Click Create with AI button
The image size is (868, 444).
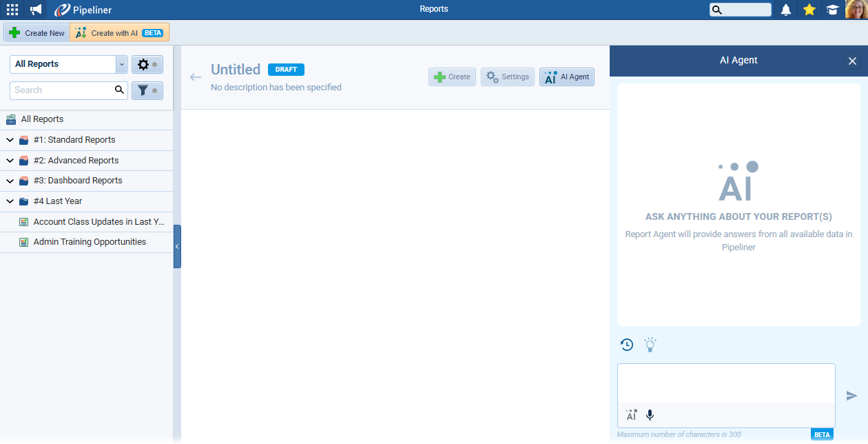coord(120,33)
